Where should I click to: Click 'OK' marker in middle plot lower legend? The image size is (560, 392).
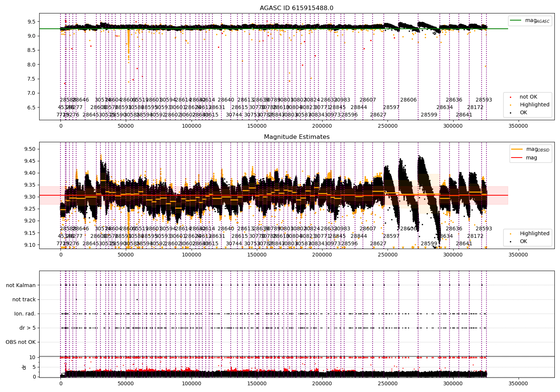[x=510, y=242]
